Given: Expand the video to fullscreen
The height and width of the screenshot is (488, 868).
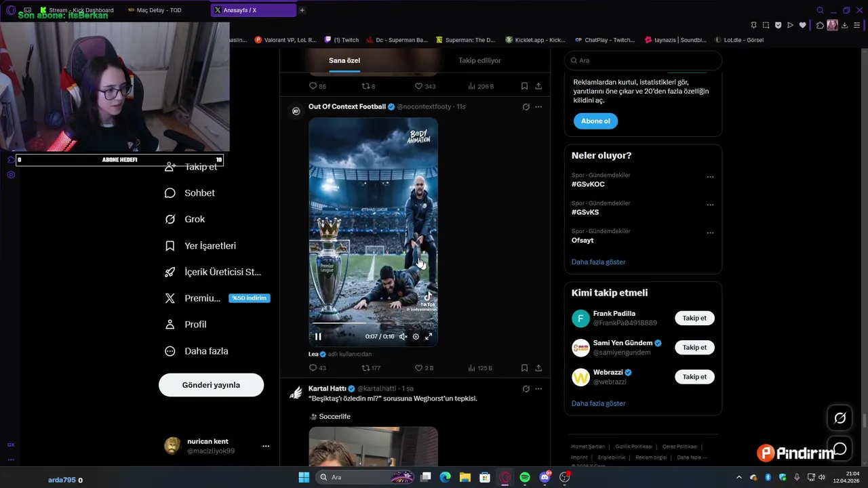Looking at the screenshot, I should (x=429, y=337).
